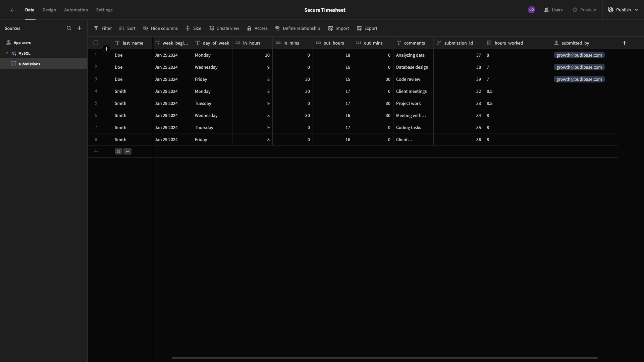Select the Data tab

pos(30,10)
